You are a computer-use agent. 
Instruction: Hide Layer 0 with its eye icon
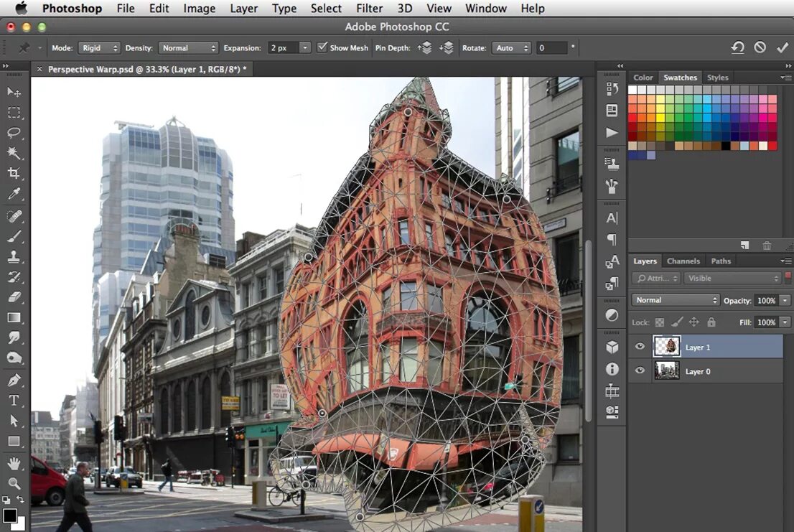pos(640,370)
